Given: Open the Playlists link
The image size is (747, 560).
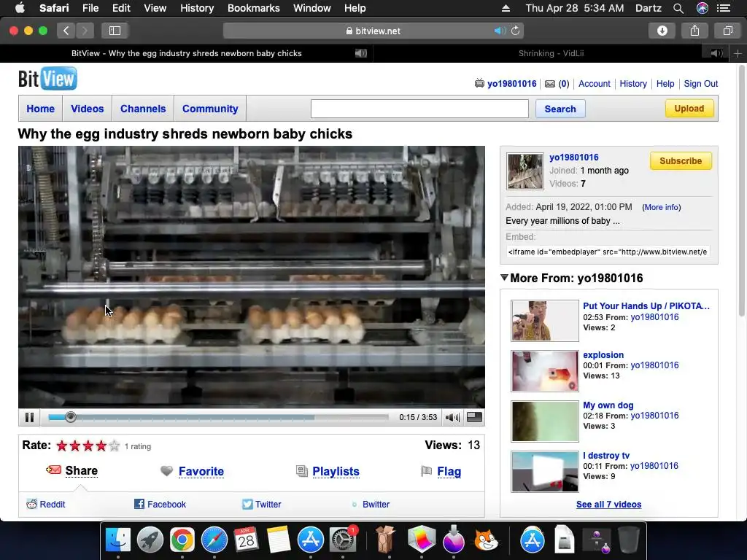Looking at the screenshot, I should point(336,471).
